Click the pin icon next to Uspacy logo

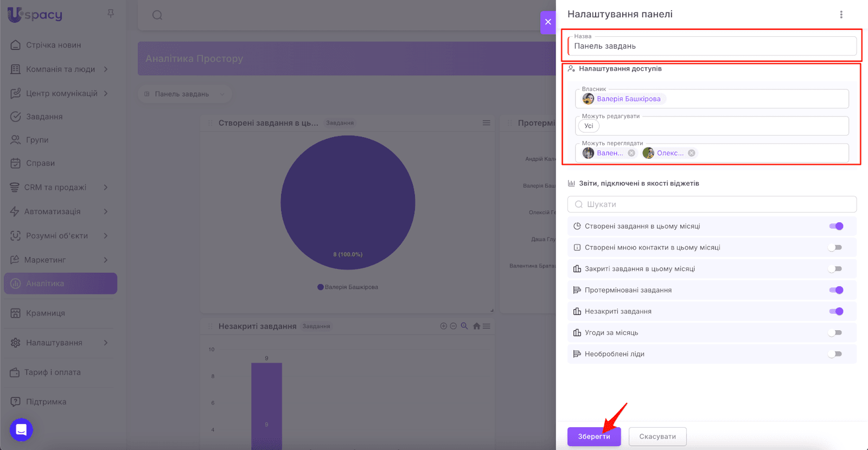[111, 14]
